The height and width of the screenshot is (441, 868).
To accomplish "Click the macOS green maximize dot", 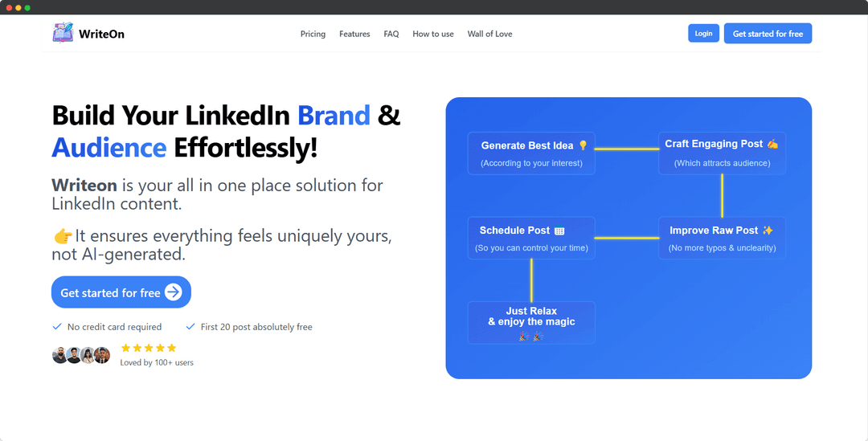I will pos(27,8).
